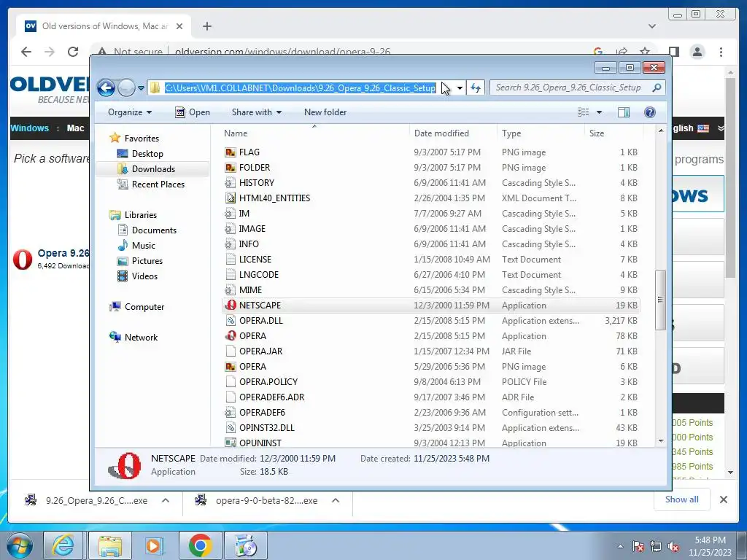Select the IMAGE file row

tap(430, 229)
